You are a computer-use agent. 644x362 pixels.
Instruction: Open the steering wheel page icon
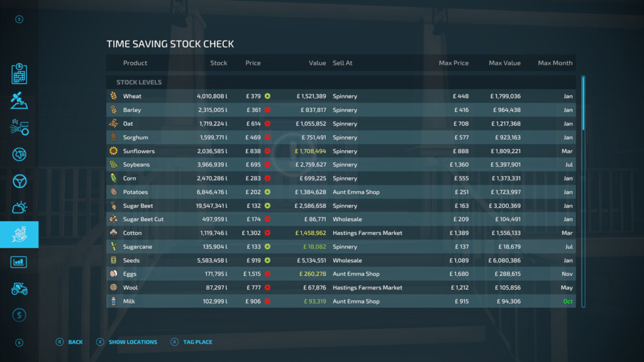pyautogui.click(x=19, y=181)
